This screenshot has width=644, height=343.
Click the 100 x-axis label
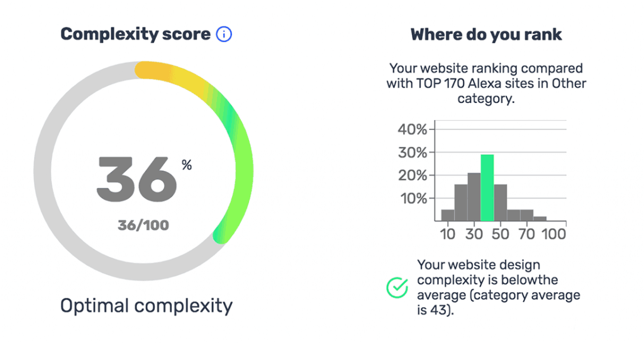click(554, 234)
